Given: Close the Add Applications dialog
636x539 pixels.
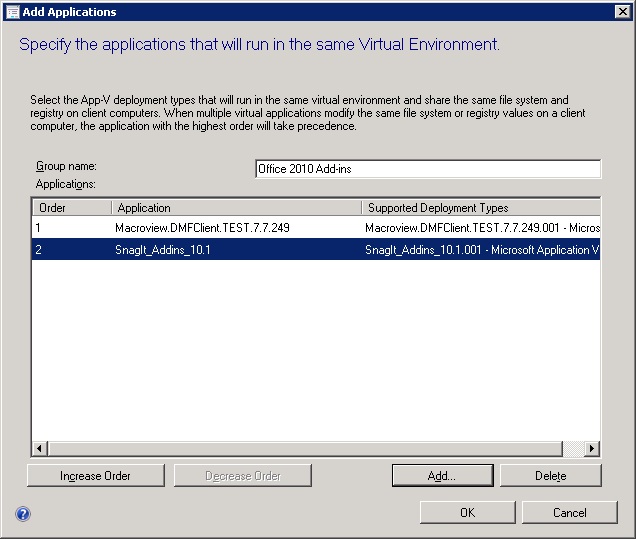Looking at the screenshot, I should [622, 12].
